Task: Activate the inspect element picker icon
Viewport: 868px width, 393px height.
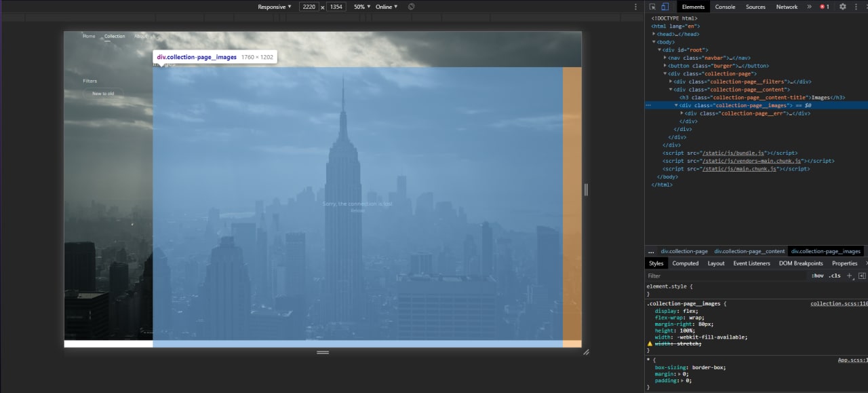Action: tap(652, 7)
